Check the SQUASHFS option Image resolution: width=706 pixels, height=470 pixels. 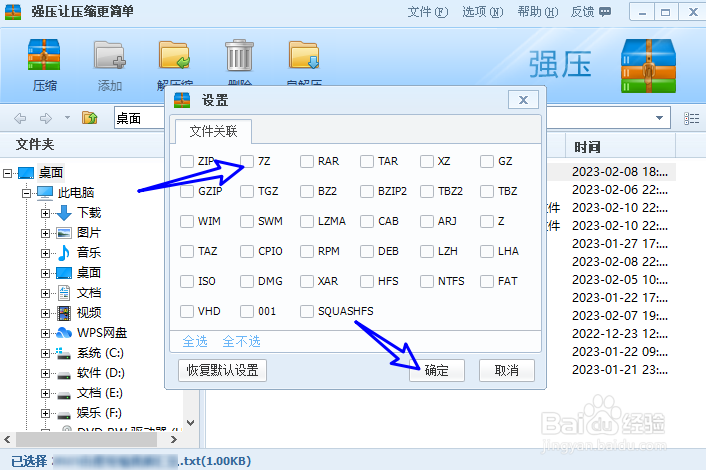pos(307,311)
